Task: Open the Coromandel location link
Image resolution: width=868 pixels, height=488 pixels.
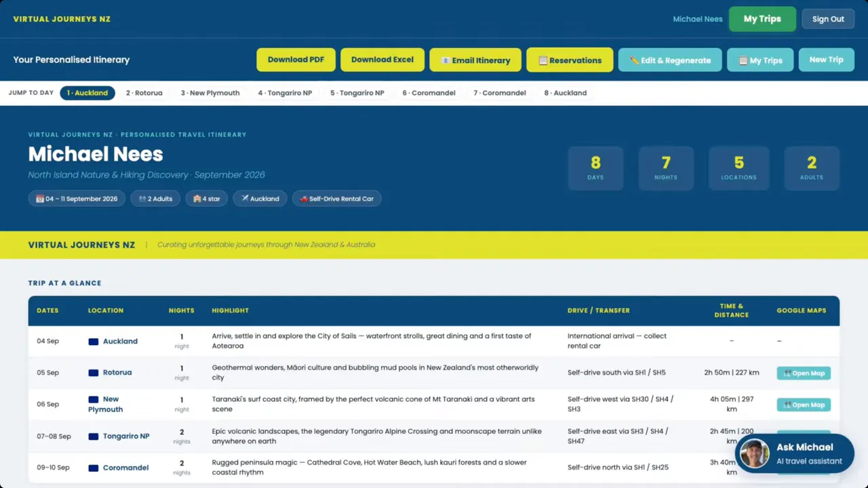Action: pos(125,468)
